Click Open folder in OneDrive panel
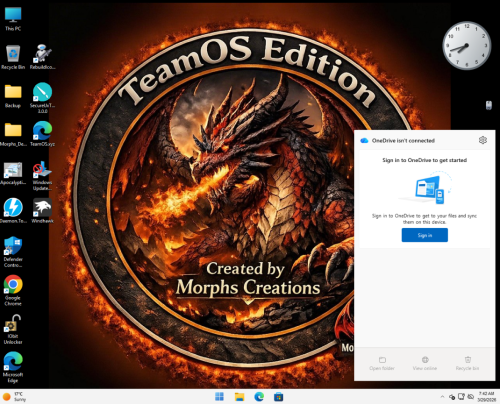This screenshot has width=500, height=404. click(x=382, y=363)
